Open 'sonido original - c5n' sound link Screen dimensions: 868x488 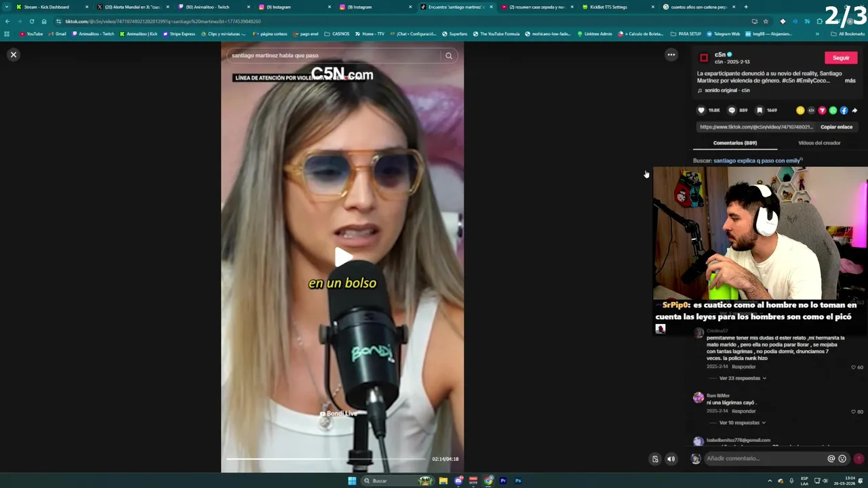[x=726, y=90]
